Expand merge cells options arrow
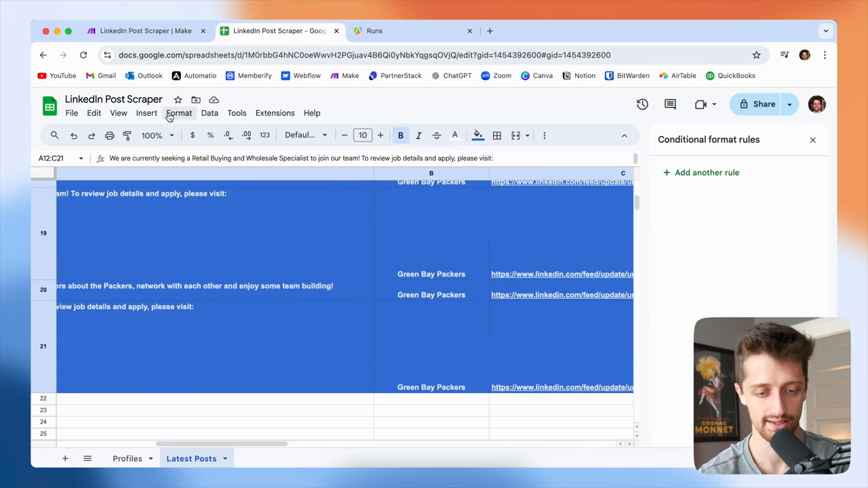This screenshot has width=868, height=488. pyautogui.click(x=528, y=136)
